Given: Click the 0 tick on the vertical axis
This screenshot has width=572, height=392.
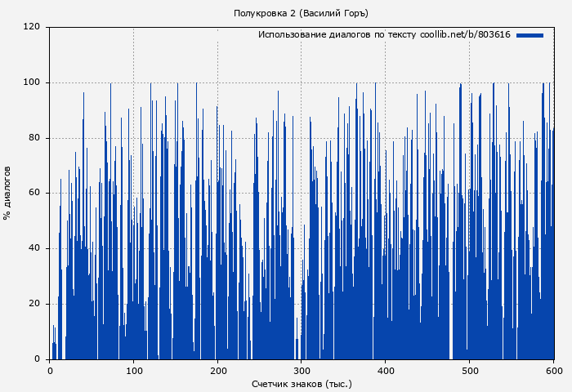Looking at the screenshot, I should coord(37,359).
